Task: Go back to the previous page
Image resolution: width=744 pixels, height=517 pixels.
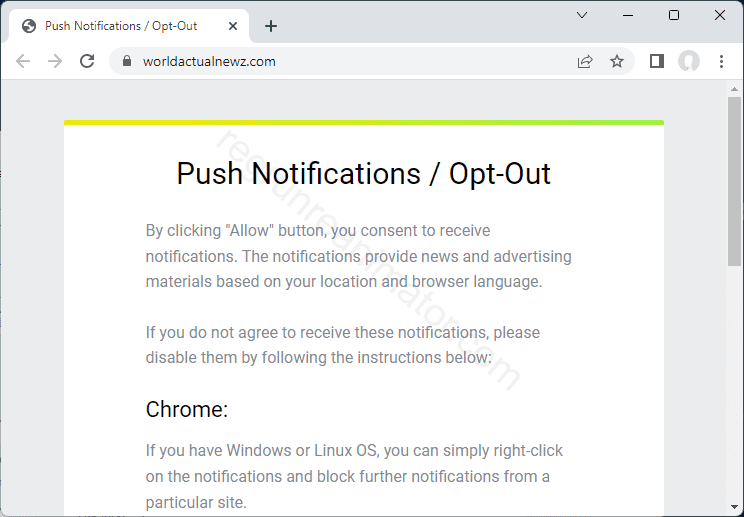Action: pos(23,61)
